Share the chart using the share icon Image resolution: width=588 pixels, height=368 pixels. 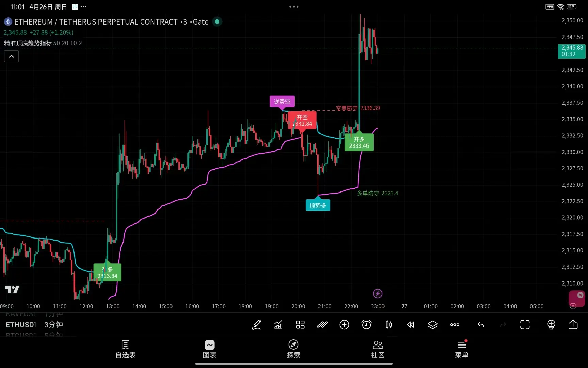[x=573, y=324]
